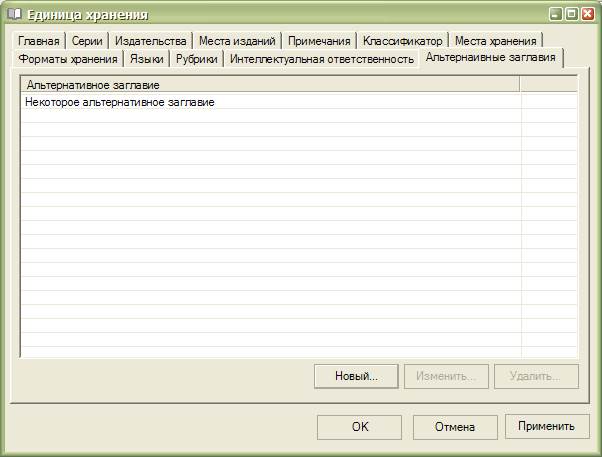
Task: Confirm the dialog with OK
Action: pyautogui.click(x=359, y=427)
